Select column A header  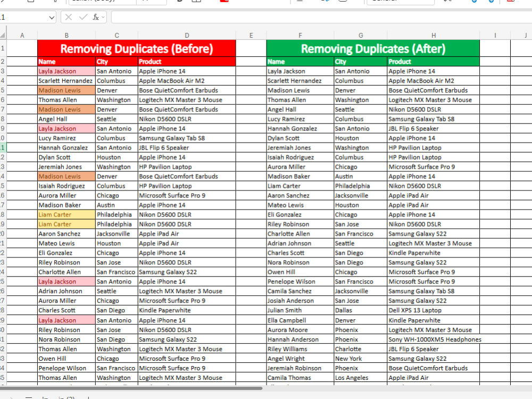coord(22,35)
